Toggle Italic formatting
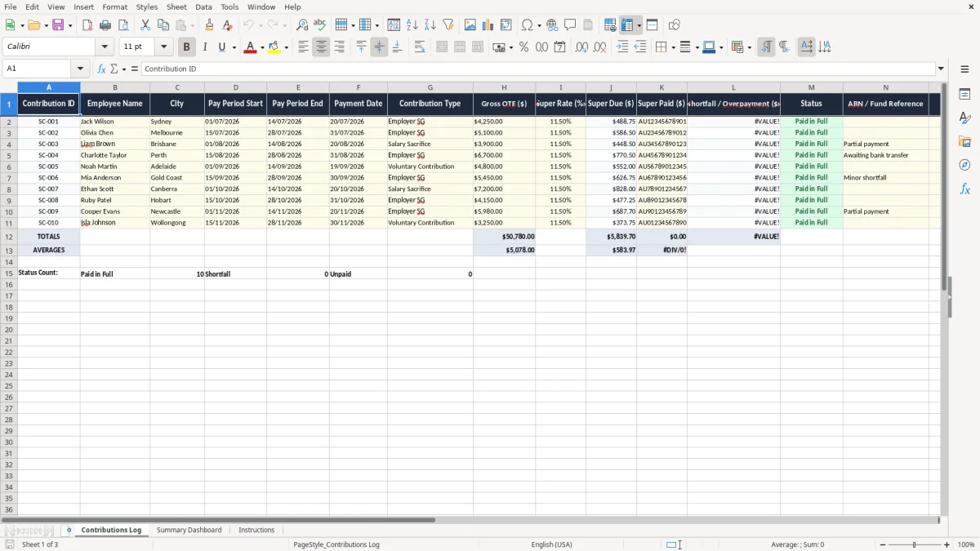The height and width of the screenshot is (551, 980). (x=205, y=47)
